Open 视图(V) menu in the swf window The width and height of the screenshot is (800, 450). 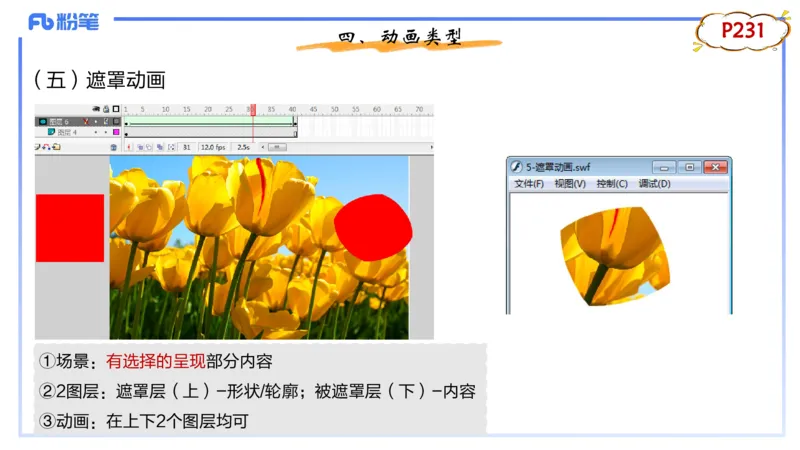pos(570,184)
